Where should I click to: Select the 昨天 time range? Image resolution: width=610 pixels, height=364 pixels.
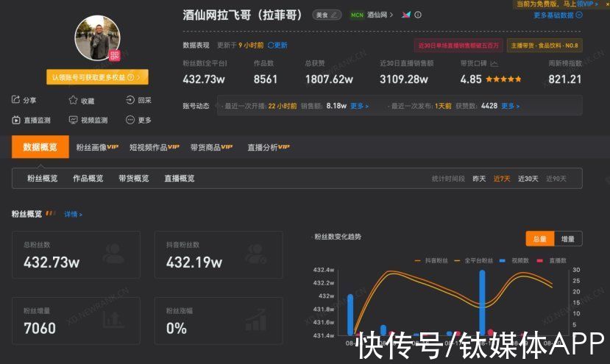479,179
